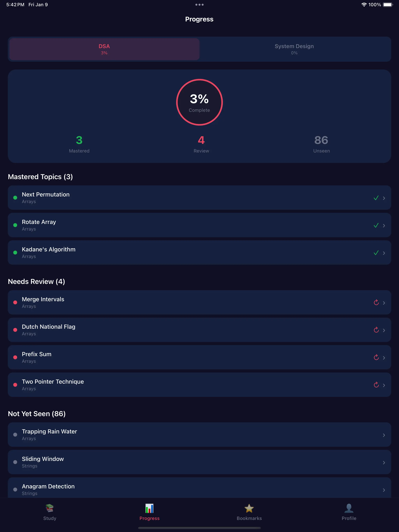Open chevron on Anagram Detection
Screen dimensions: 399x532
click(384, 490)
